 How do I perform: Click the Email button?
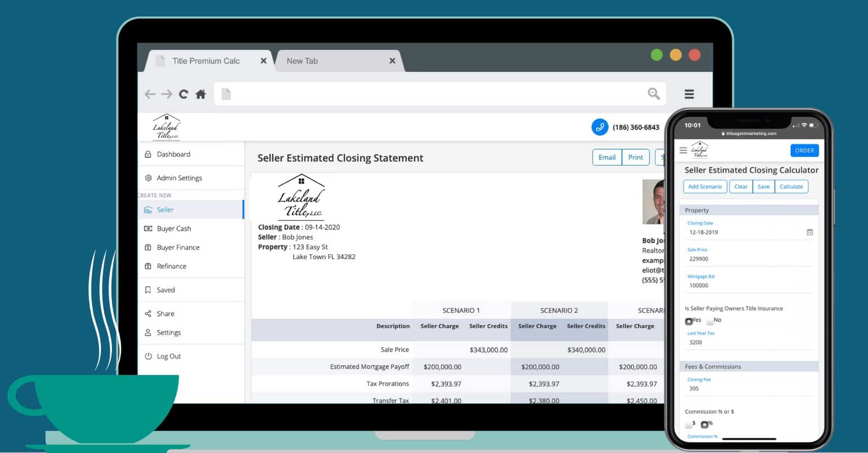click(607, 158)
